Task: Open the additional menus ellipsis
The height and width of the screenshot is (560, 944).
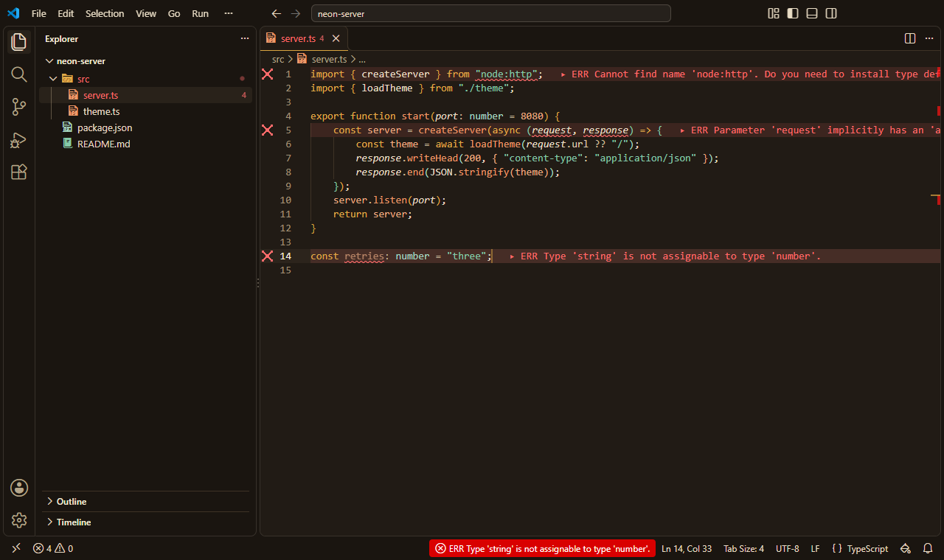Action: 229,13
